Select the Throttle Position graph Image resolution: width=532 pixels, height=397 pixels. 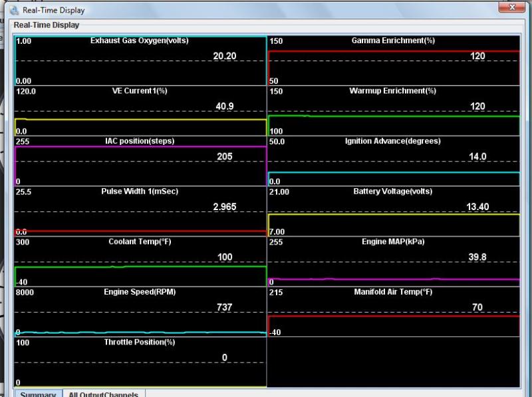140,362
